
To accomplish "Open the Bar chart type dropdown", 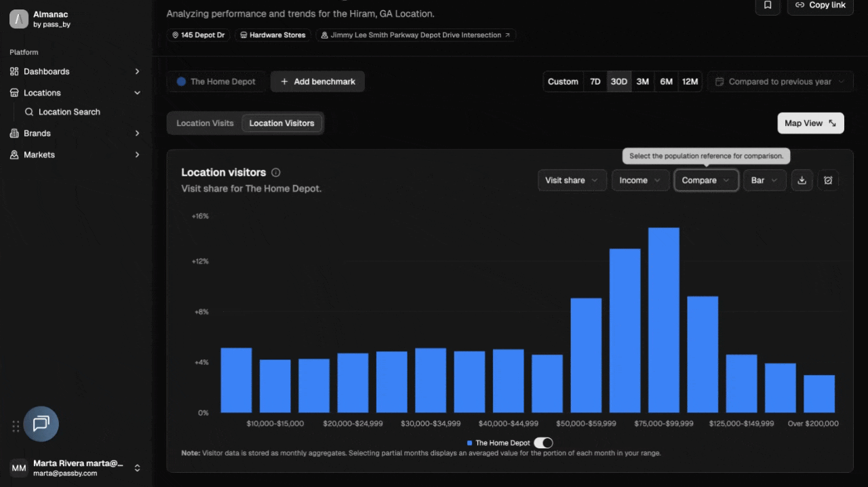I will (764, 180).
